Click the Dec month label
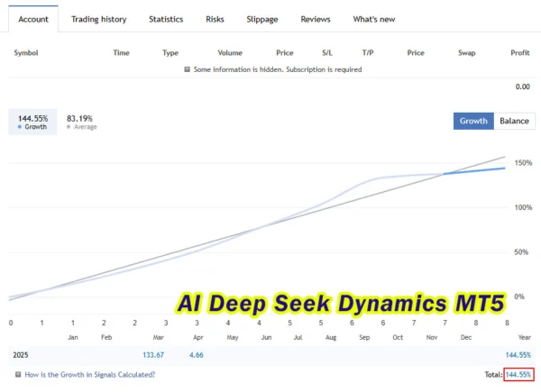The height and width of the screenshot is (392, 541). click(466, 337)
